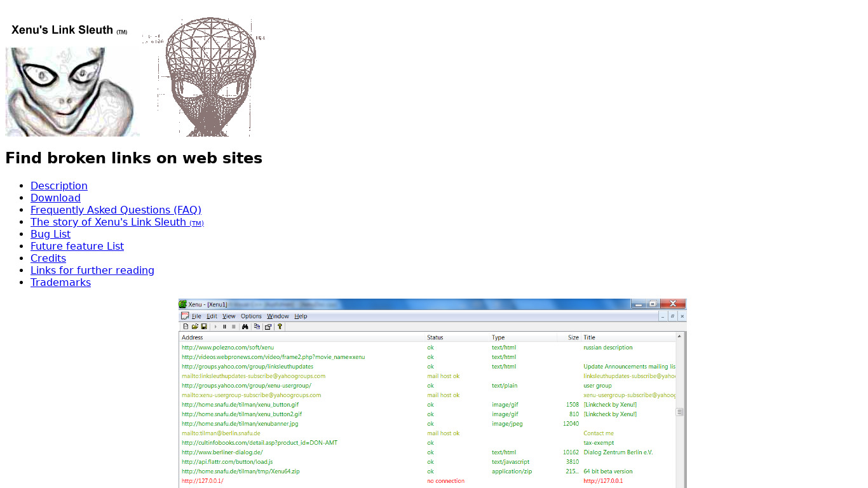Select mailto:linksleuthupdates-subscribe row address
The height and width of the screenshot is (488, 868).
click(254, 376)
